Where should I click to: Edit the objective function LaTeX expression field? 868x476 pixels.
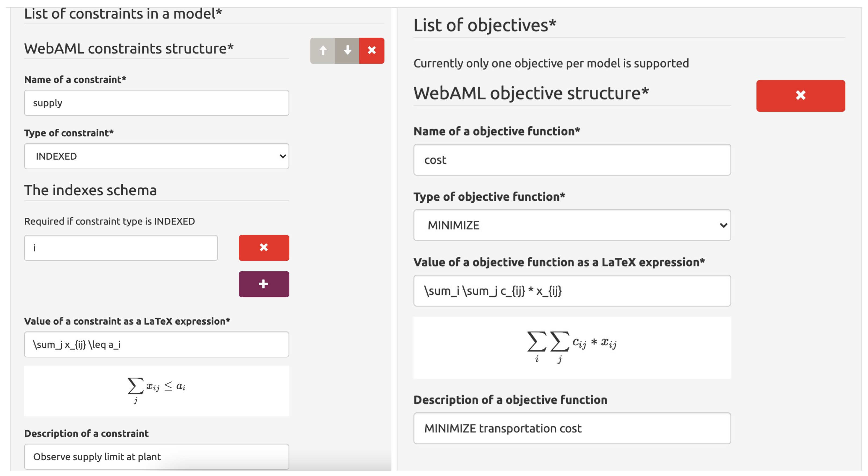[x=572, y=290]
